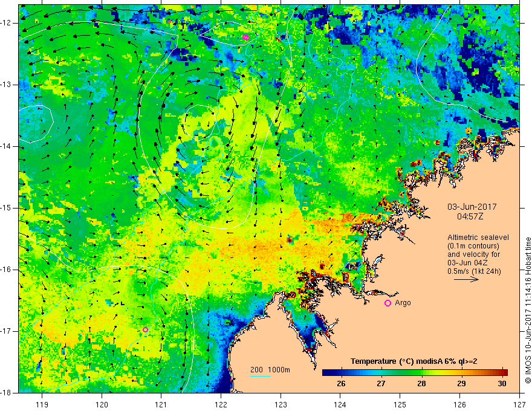This screenshot has height=411, width=532.
Task: Click the 26 value on temperature scale
Action: pos(341,384)
